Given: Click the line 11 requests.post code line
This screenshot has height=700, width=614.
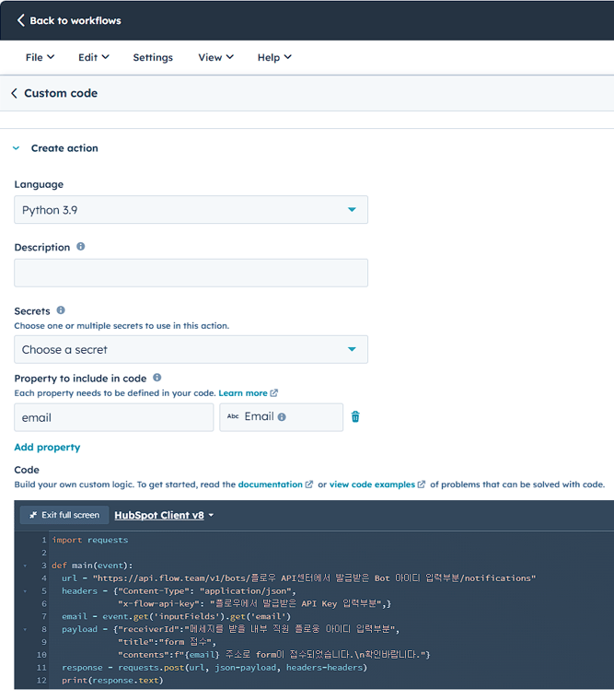Looking at the screenshot, I should 214,668.
